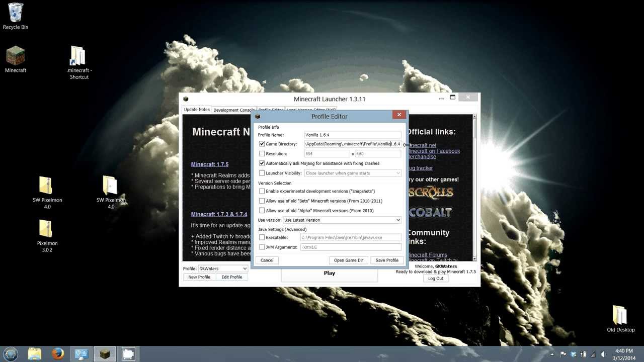The width and height of the screenshot is (644, 362).
Task: Allow use of old Beta versions
Action: point(262,201)
